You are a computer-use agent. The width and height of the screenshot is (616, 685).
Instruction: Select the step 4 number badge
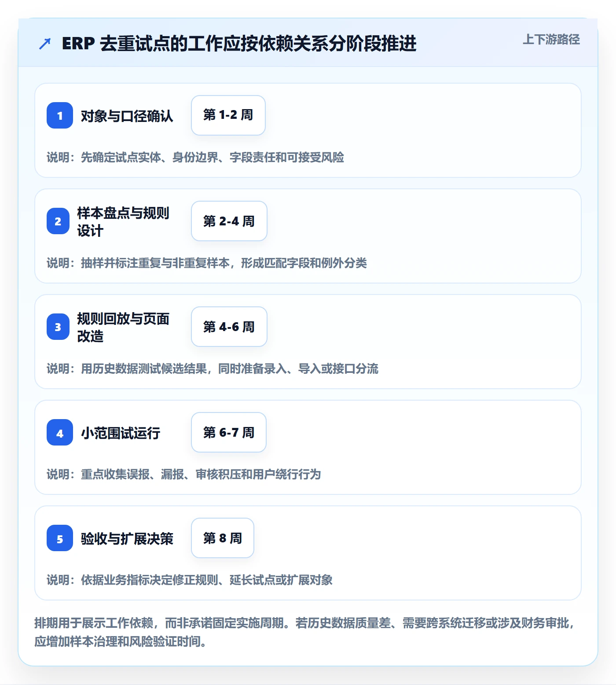click(60, 432)
